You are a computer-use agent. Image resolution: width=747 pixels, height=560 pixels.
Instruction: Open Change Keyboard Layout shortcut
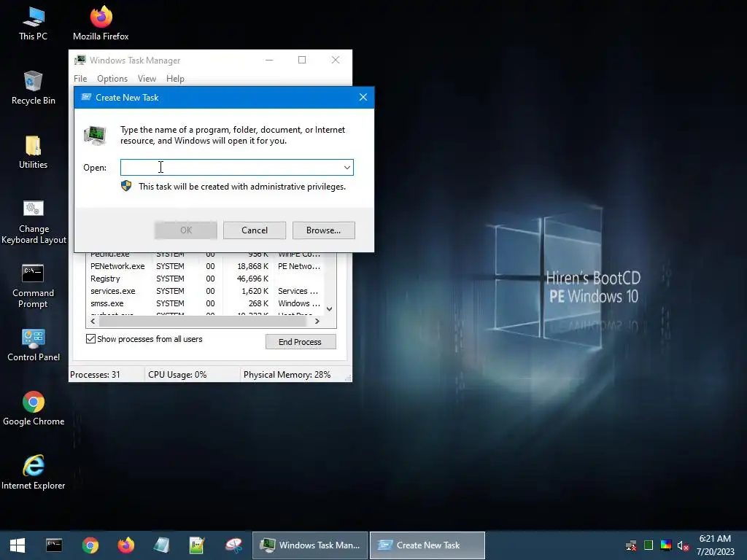pos(34,222)
